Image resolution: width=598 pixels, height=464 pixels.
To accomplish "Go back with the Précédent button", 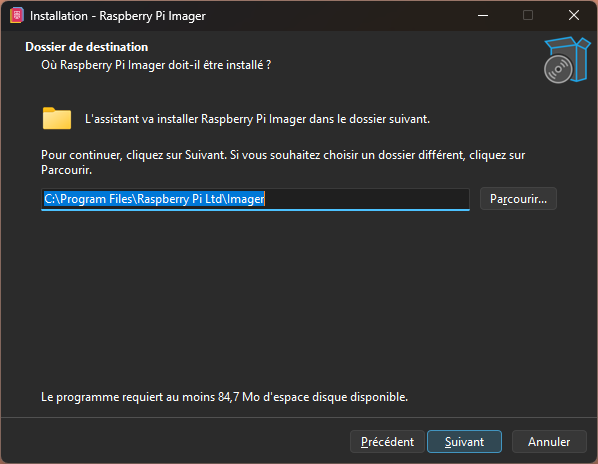I will (x=387, y=442).
